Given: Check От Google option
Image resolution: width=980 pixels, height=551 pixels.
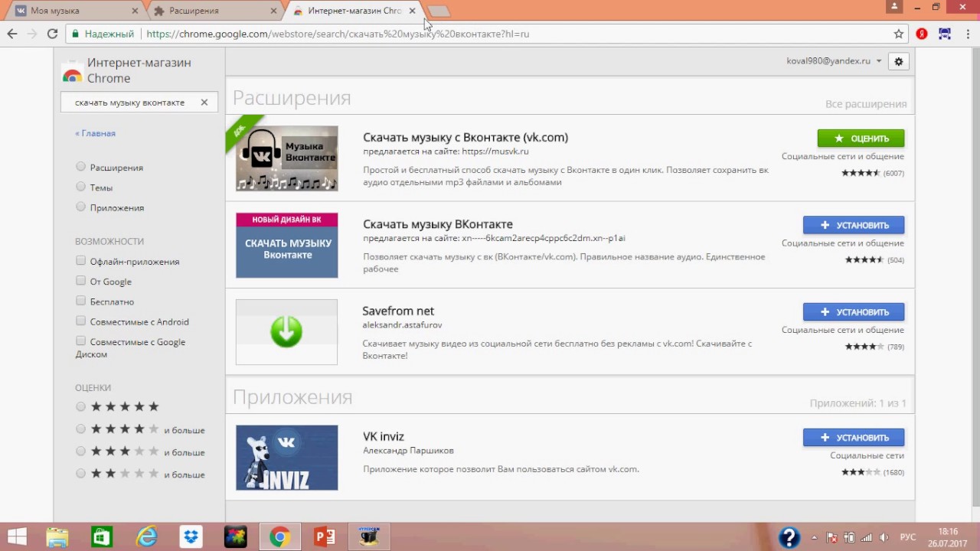Looking at the screenshot, I should 80,281.
